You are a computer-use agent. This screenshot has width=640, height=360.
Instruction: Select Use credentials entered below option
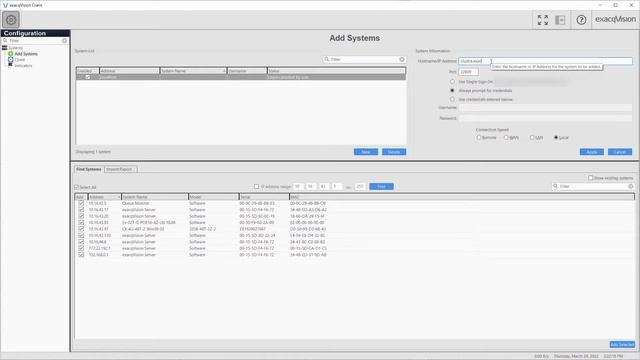[x=452, y=100]
